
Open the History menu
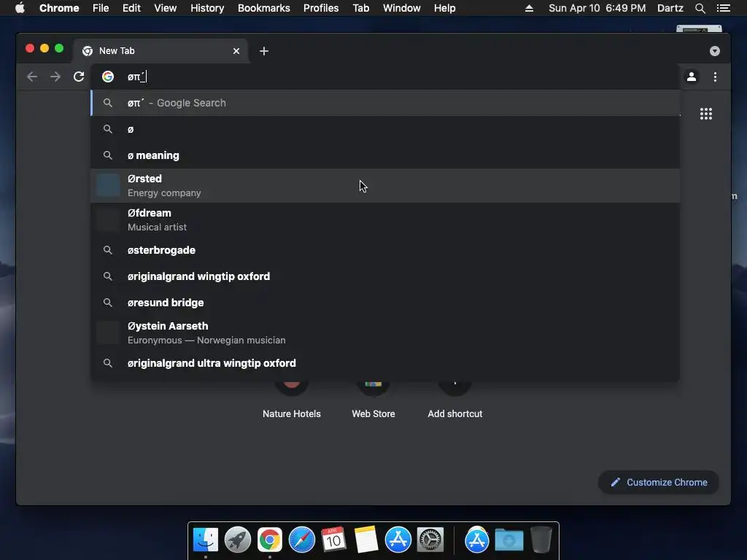pyautogui.click(x=207, y=8)
